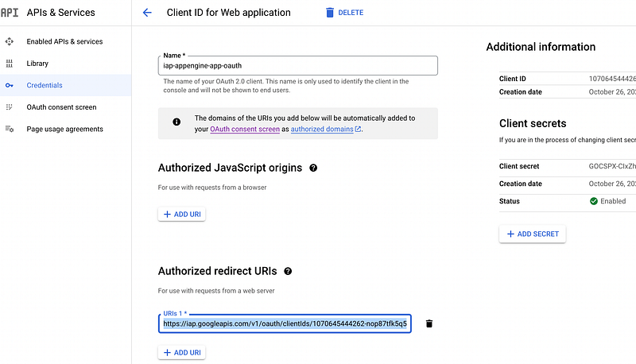Follow the authorized domains link
The height and width of the screenshot is (364, 636).
tap(322, 129)
